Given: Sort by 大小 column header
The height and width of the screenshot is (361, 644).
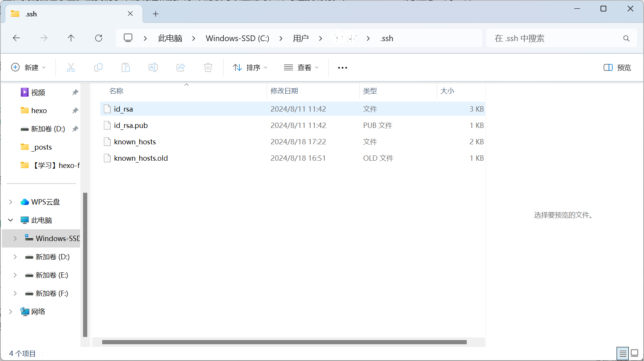Looking at the screenshot, I should [x=447, y=91].
